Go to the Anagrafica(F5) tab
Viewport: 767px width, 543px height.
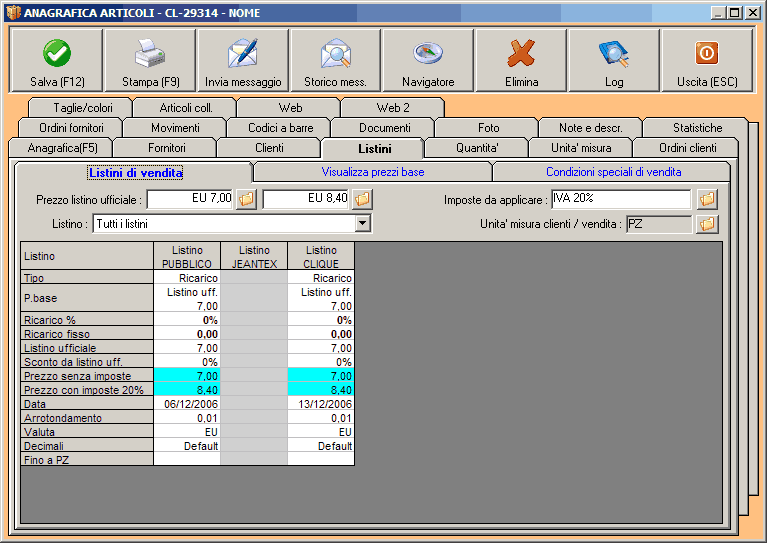[x=62, y=148]
